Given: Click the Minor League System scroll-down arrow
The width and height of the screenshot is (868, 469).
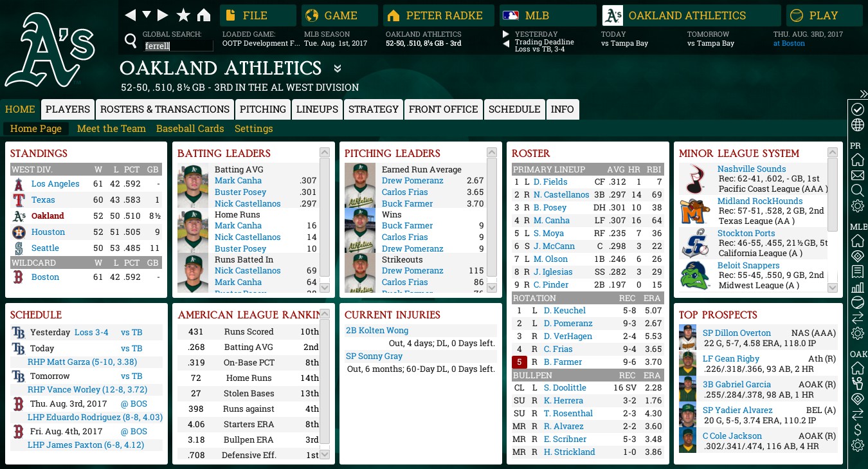Looking at the screenshot, I should click(833, 288).
